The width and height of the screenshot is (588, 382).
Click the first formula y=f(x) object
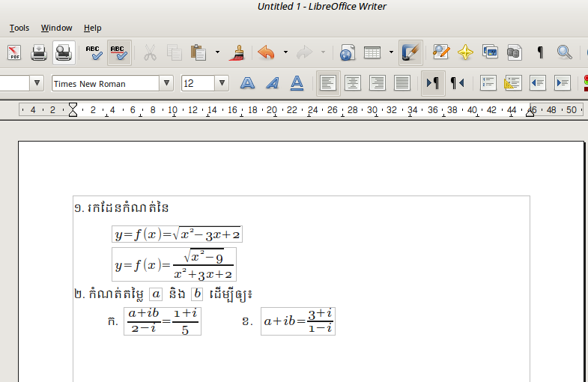tap(177, 234)
